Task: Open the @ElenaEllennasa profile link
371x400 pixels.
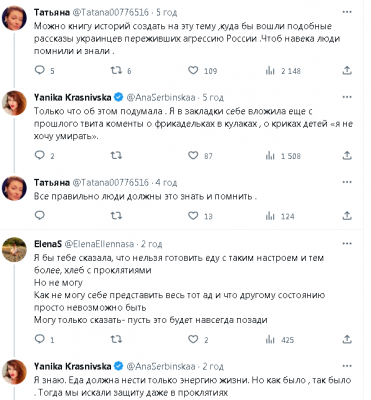Action: (99, 244)
